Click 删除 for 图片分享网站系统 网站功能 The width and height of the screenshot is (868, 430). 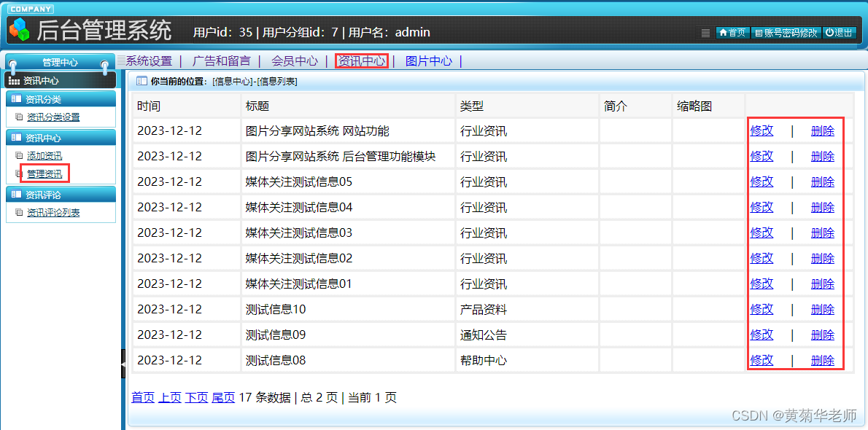pos(823,131)
